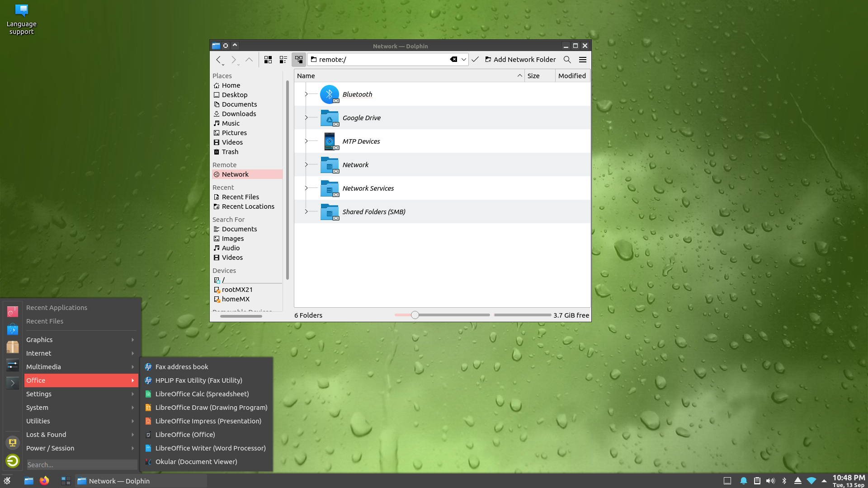Expand the MTP Devices tree item

(x=306, y=141)
